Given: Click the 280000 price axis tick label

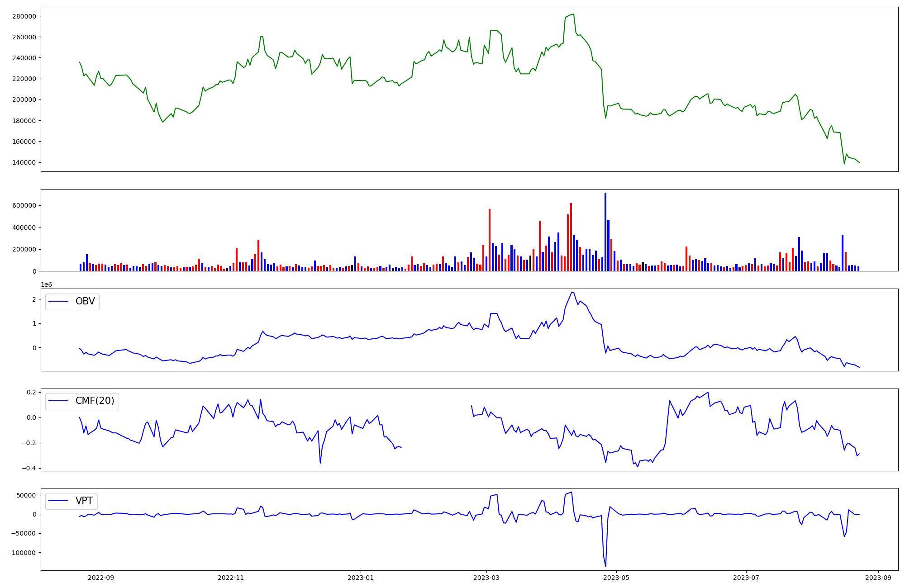Looking at the screenshot, I should pos(24,16).
